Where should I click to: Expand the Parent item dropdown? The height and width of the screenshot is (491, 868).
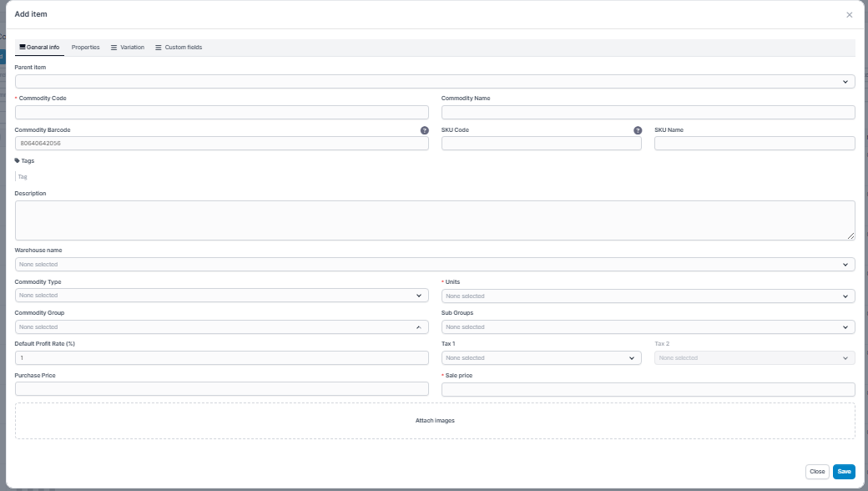[434, 82]
